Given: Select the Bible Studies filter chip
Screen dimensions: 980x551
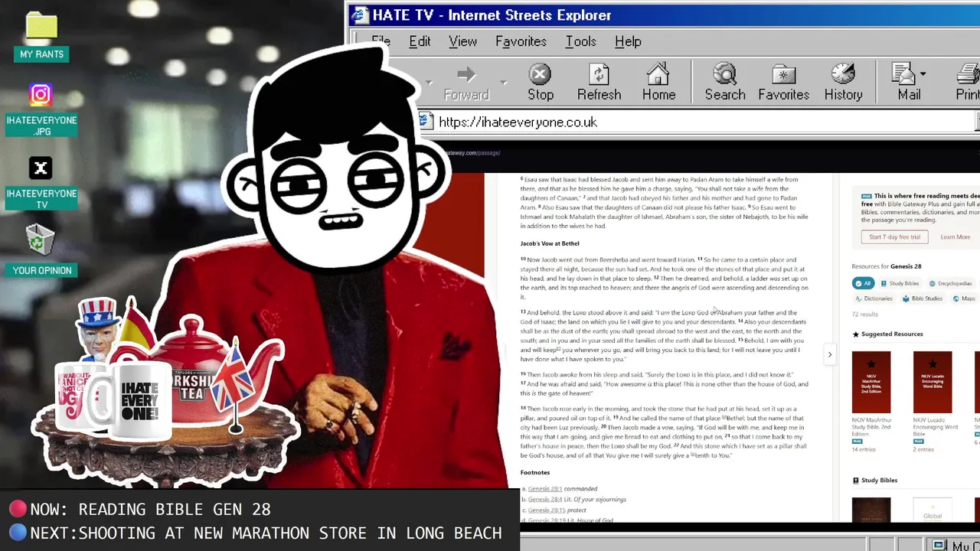Looking at the screenshot, I should 923,298.
